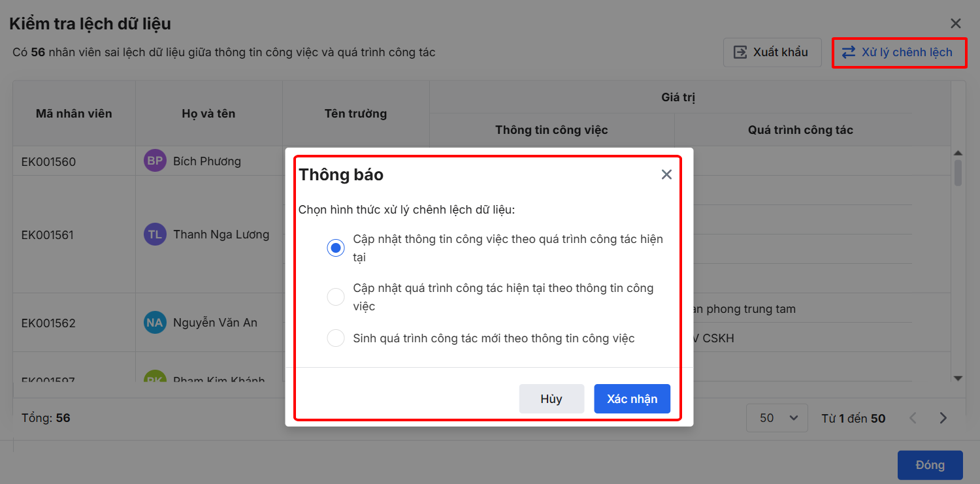Image resolution: width=980 pixels, height=484 pixels.
Task: Choose Sinh quá trình công tác mới radio
Action: [336, 338]
